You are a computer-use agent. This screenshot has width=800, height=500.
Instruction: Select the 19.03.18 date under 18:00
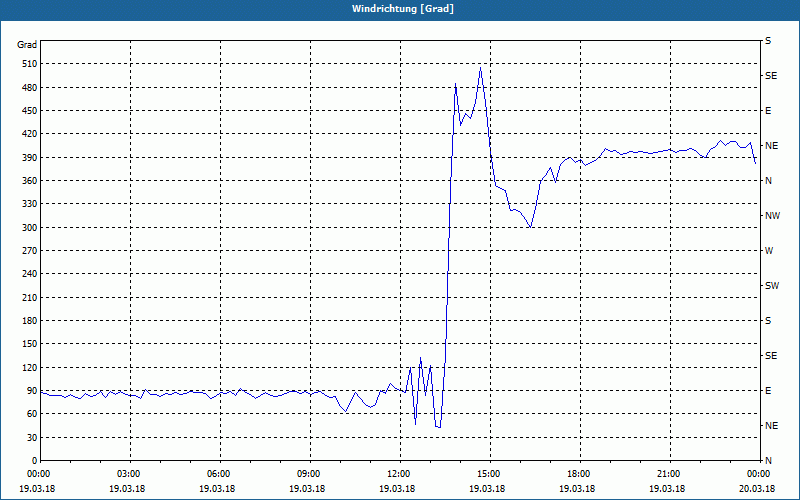pos(577,489)
